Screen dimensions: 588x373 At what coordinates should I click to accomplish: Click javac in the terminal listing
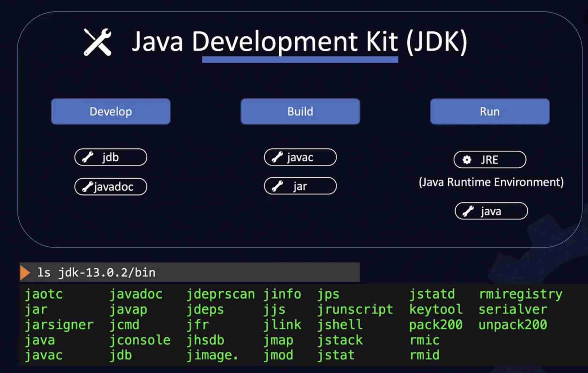pos(44,355)
